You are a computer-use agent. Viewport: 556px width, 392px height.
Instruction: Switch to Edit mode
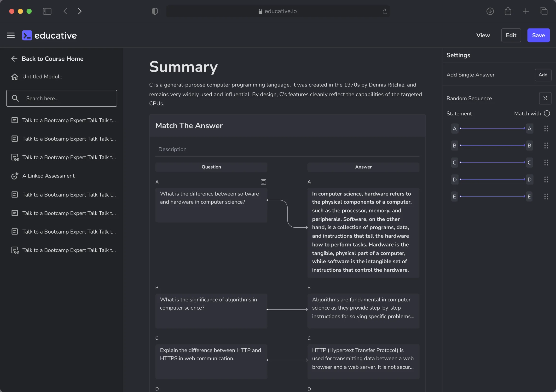click(x=511, y=35)
